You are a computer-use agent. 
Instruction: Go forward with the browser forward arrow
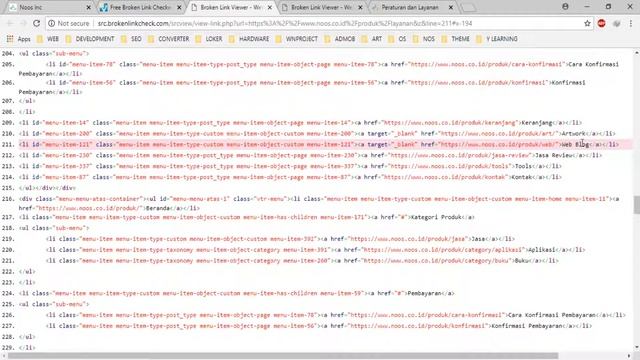pos(23,23)
